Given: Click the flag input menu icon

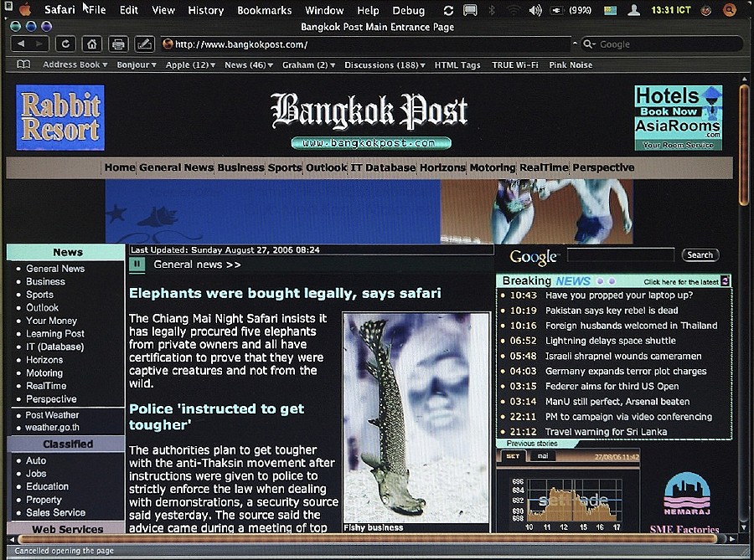Looking at the screenshot, I should 610,10.
